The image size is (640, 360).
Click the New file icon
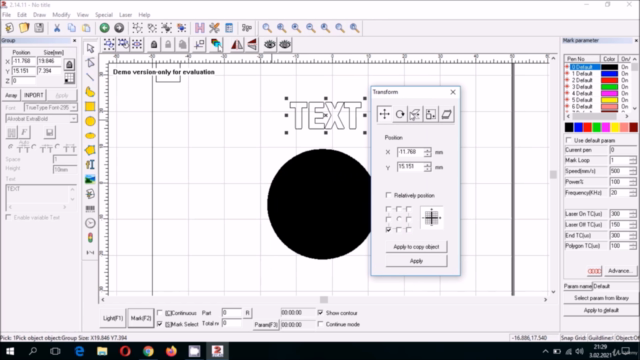pos(9,28)
